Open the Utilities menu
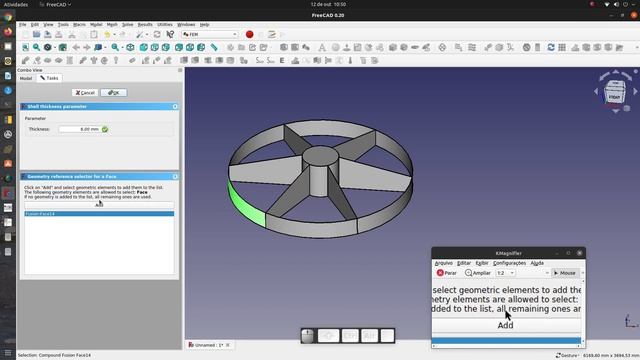640x360 pixels. pos(165,25)
